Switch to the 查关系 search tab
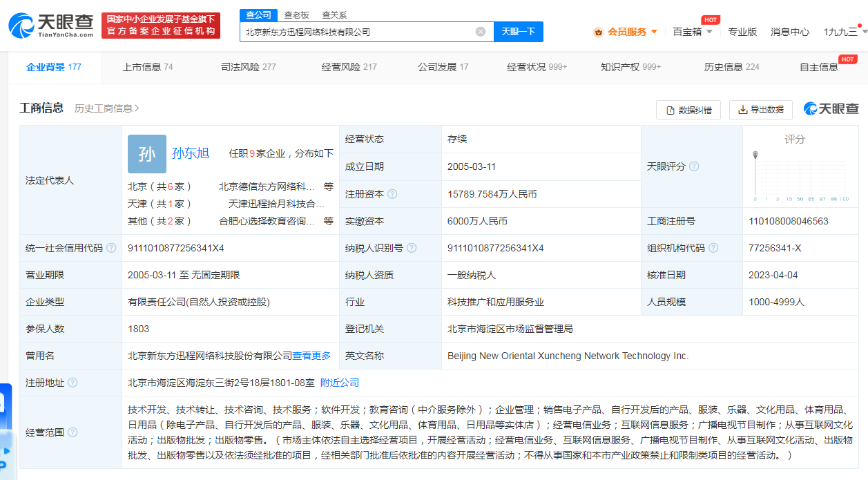Viewport: 868px width, 480px height. point(334,15)
